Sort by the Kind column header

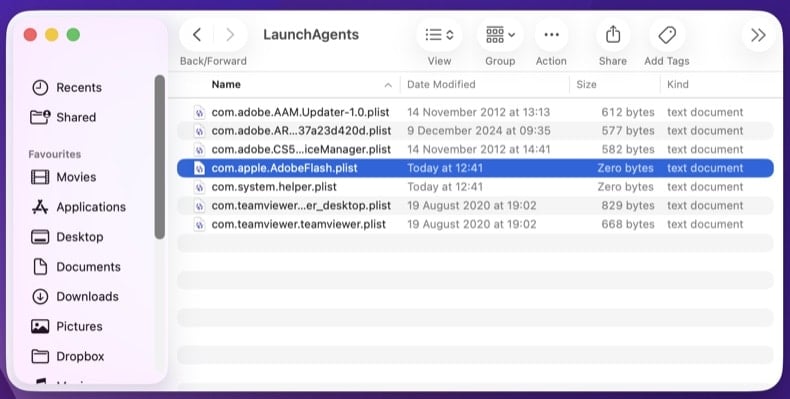(677, 85)
